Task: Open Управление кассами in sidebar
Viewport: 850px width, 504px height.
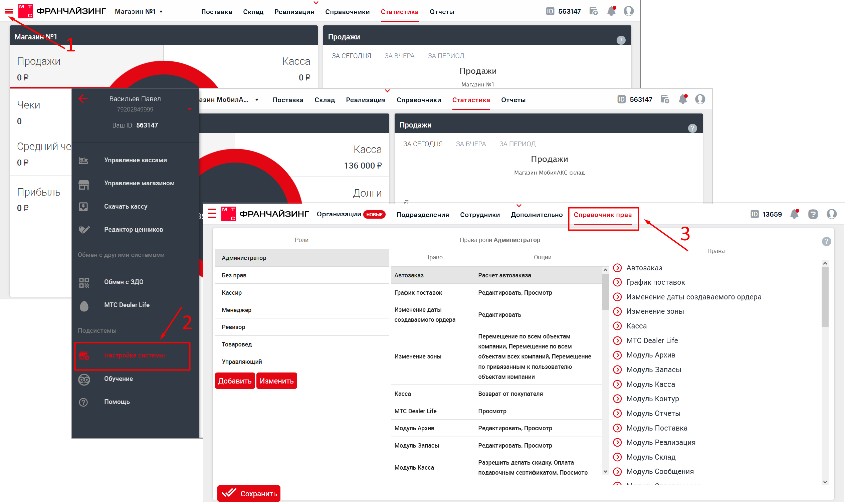Action: [x=135, y=160]
